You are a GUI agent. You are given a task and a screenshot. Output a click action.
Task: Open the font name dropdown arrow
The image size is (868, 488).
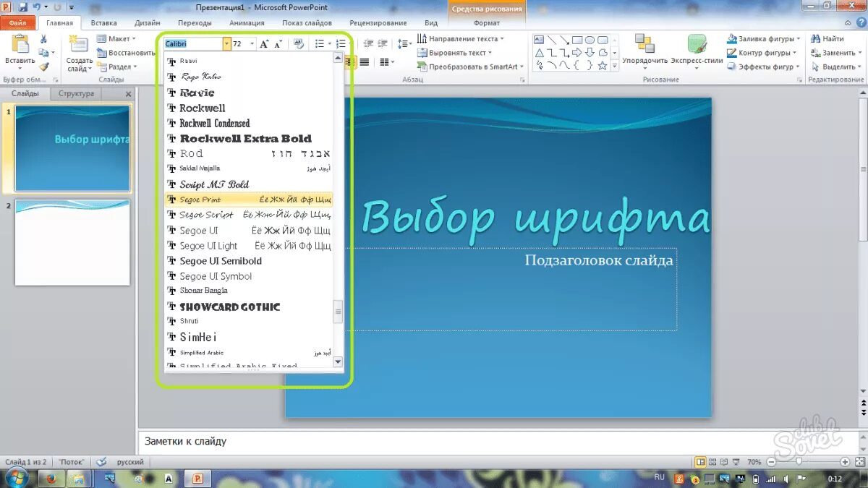pyautogui.click(x=226, y=44)
